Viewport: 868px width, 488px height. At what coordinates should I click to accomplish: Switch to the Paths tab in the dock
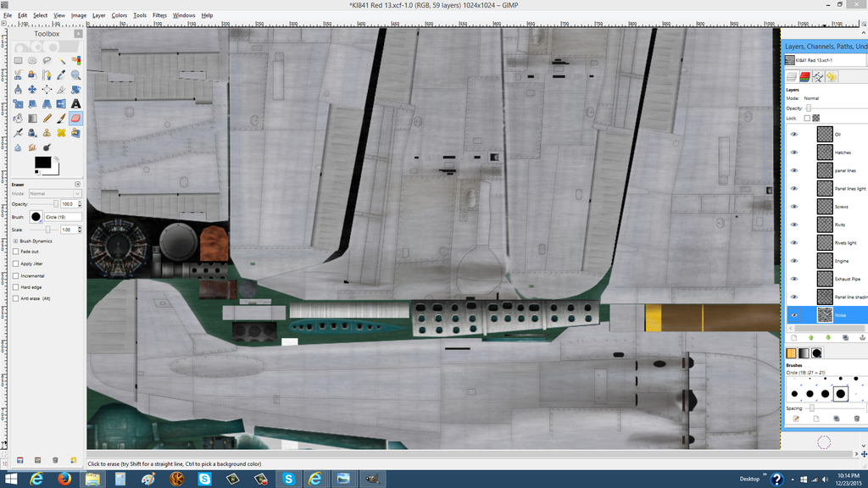click(x=818, y=77)
